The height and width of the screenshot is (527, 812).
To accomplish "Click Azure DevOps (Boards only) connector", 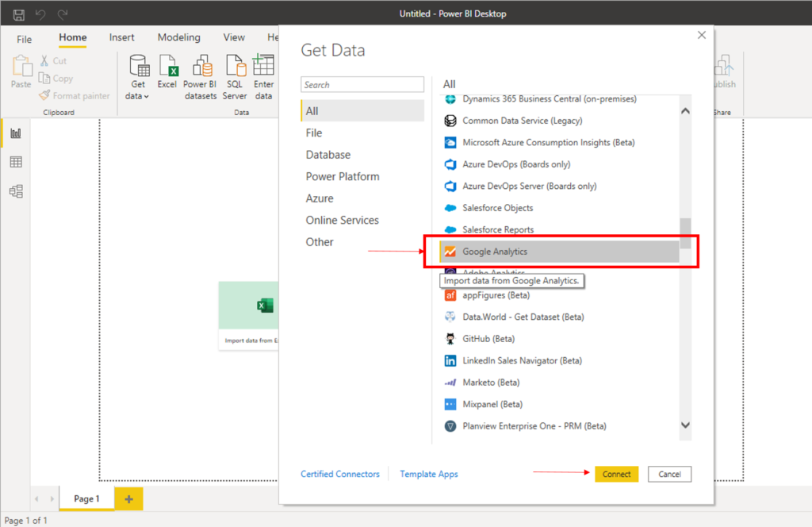I will pyautogui.click(x=516, y=163).
